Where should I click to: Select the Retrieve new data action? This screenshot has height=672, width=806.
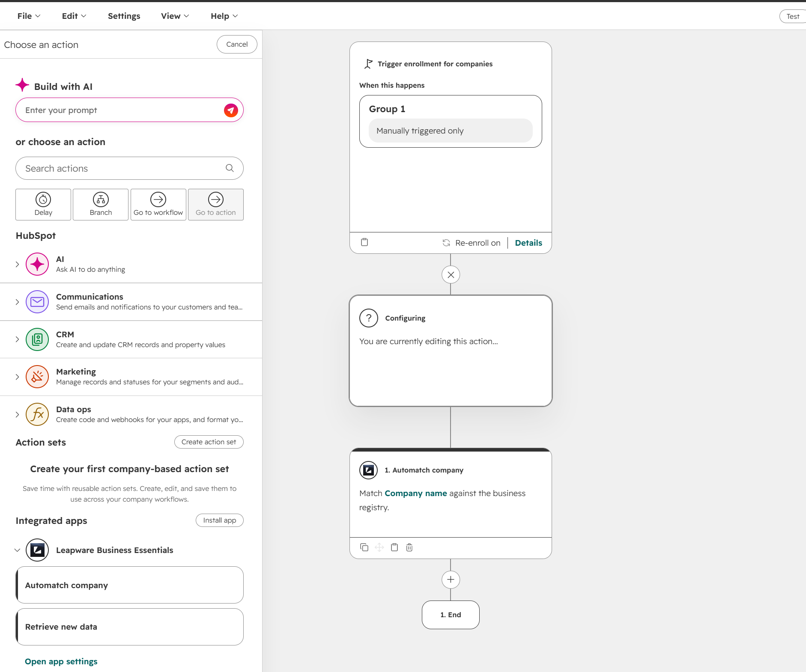pos(129,627)
